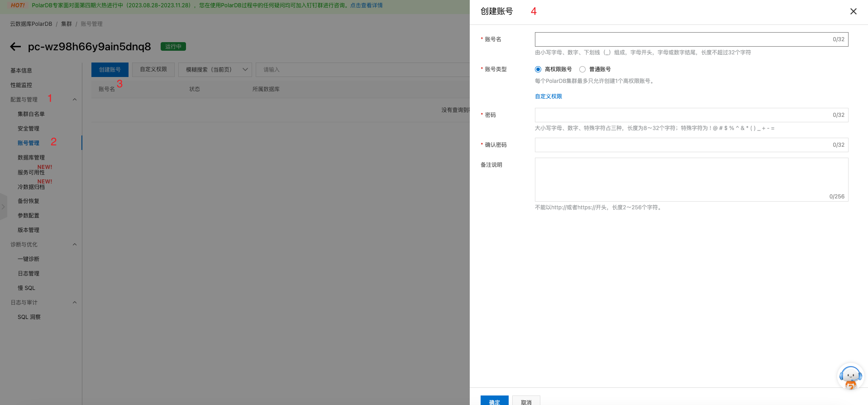Go to 集群白名单 page
This screenshot has width=868, height=405.
coord(31,114)
